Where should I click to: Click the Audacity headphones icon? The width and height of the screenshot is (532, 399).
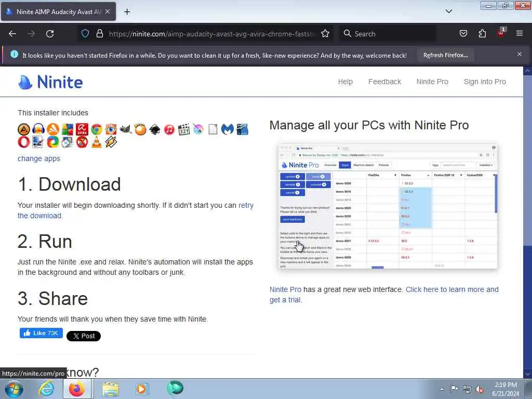pyautogui.click(x=38, y=129)
